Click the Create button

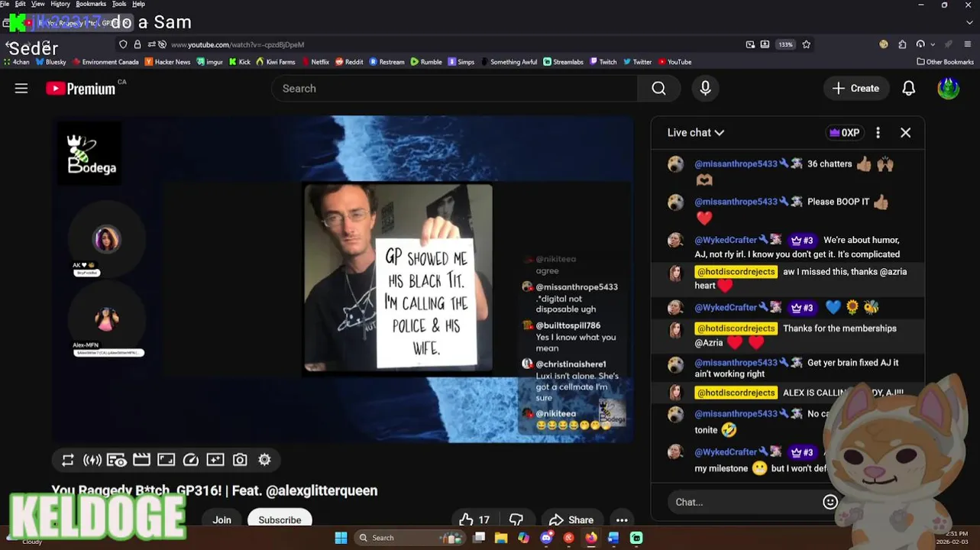pos(856,89)
